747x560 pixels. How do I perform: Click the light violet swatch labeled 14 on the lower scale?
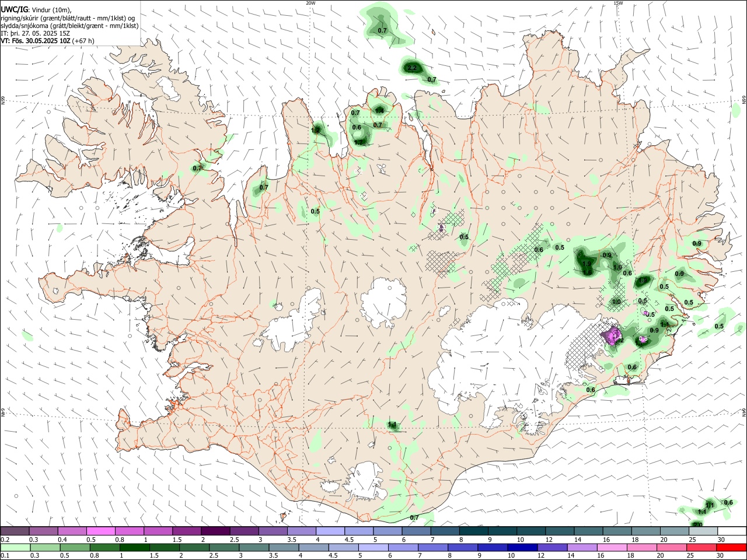[x=581, y=547]
